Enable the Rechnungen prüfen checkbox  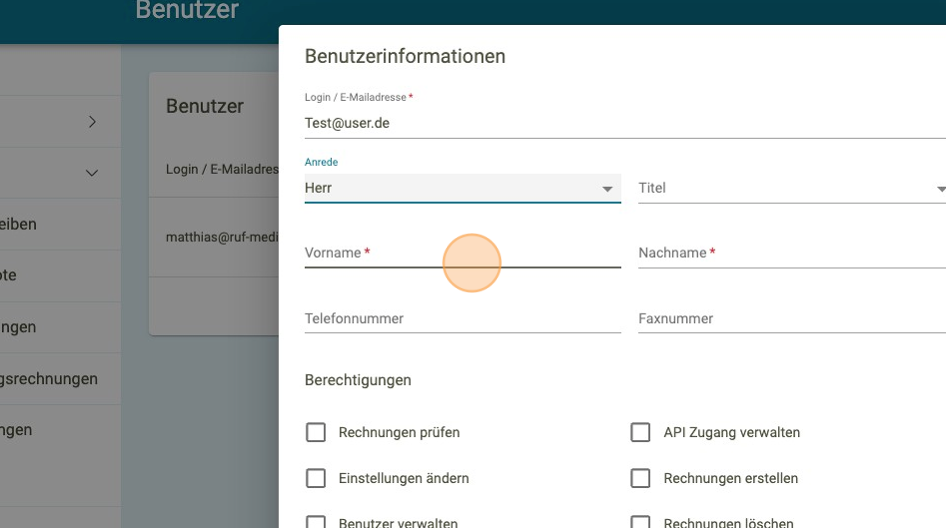[x=316, y=432]
